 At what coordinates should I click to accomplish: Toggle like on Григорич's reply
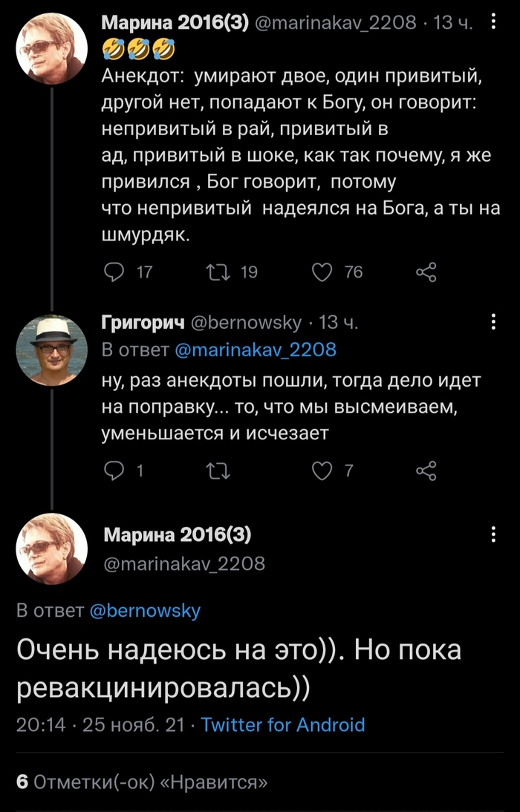[x=321, y=470]
